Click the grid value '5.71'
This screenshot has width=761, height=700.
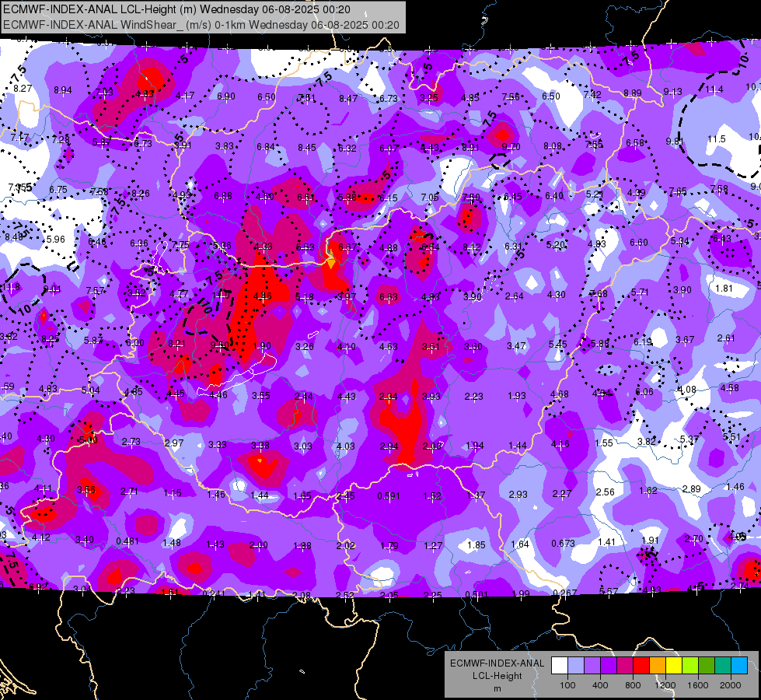coord(640,292)
